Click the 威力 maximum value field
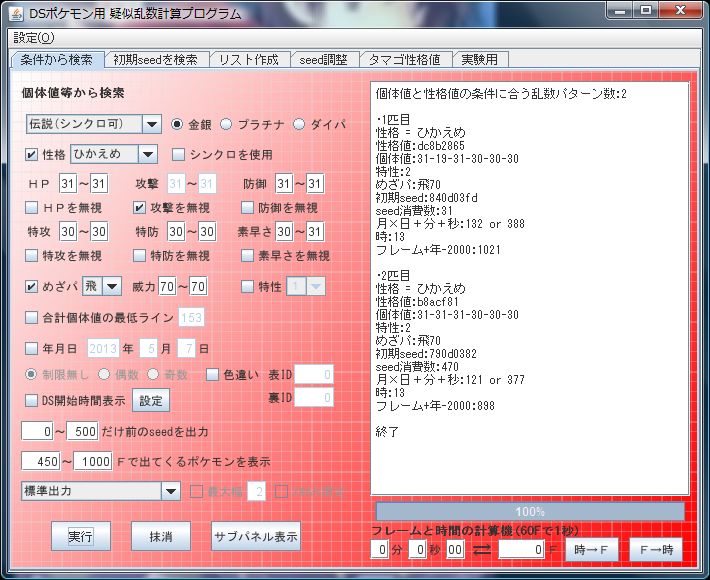 tap(197, 286)
